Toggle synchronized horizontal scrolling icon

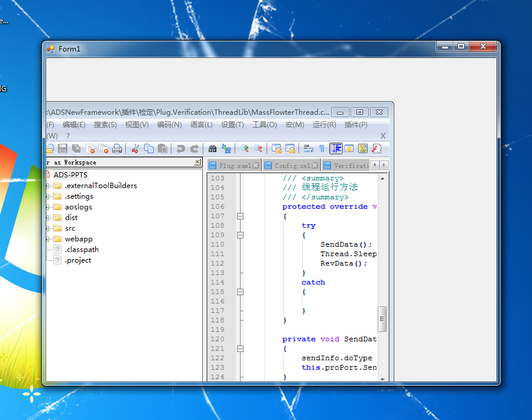tap(290, 148)
